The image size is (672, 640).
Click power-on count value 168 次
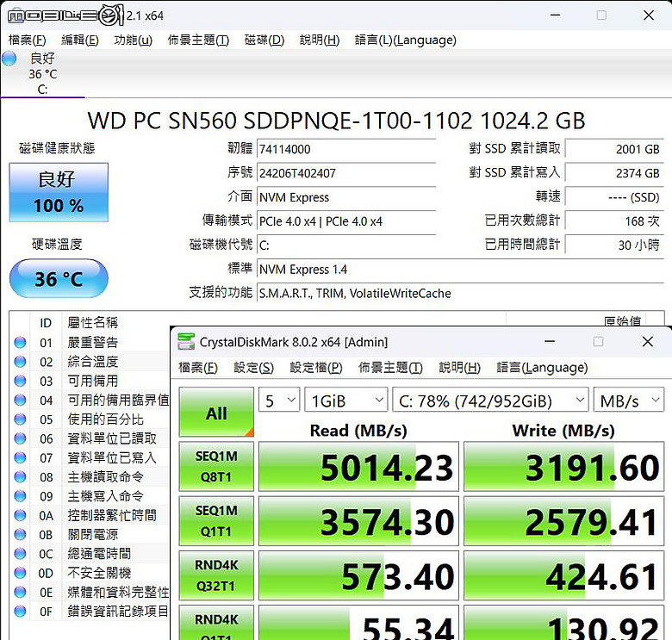click(x=614, y=221)
